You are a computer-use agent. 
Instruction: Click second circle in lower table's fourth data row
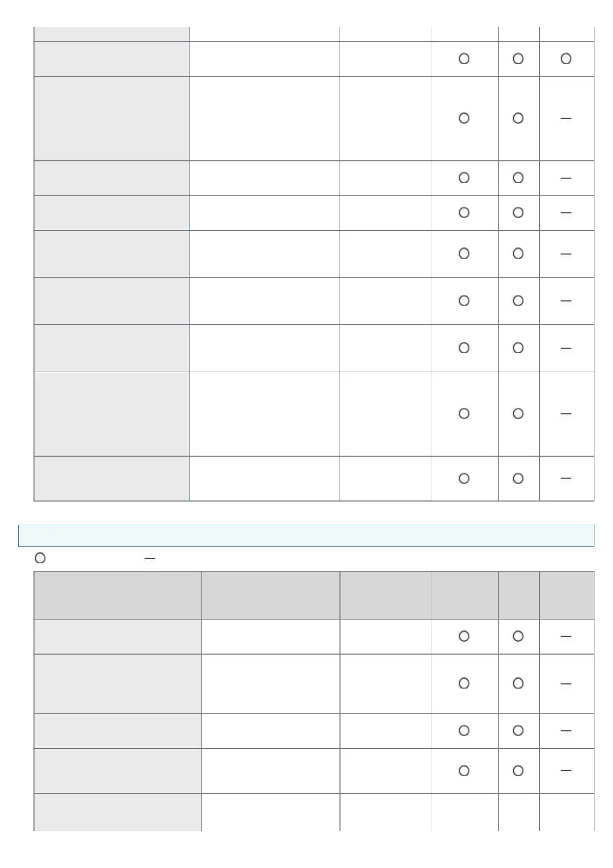point(518,771)
